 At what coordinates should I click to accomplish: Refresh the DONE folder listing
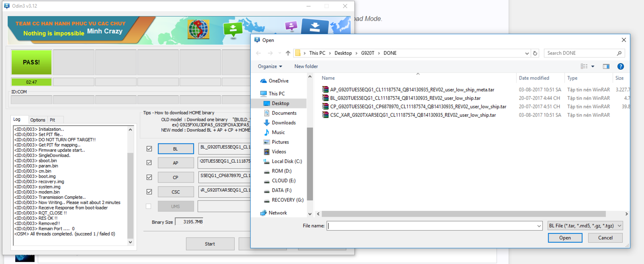click(535, 53)
